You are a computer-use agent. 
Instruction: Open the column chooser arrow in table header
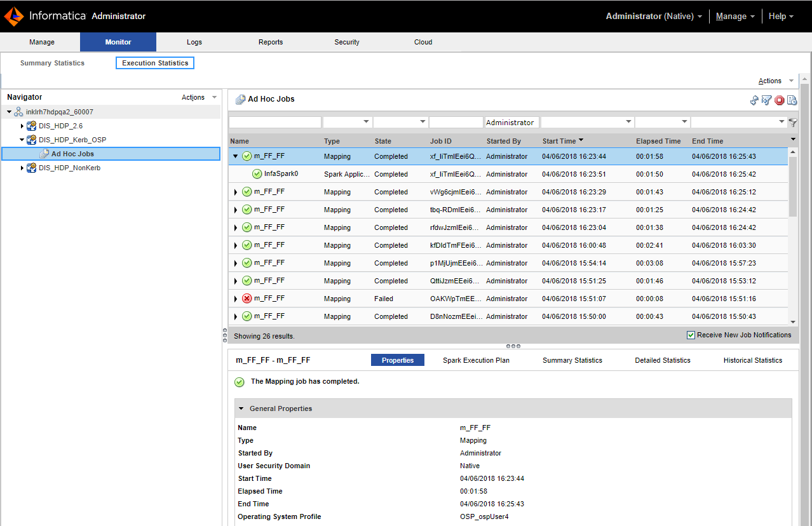[793, 139]
